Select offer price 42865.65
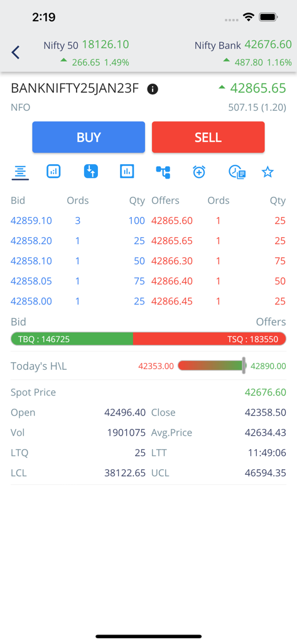This screenshot has height=644, width=297. pos(172,241)
